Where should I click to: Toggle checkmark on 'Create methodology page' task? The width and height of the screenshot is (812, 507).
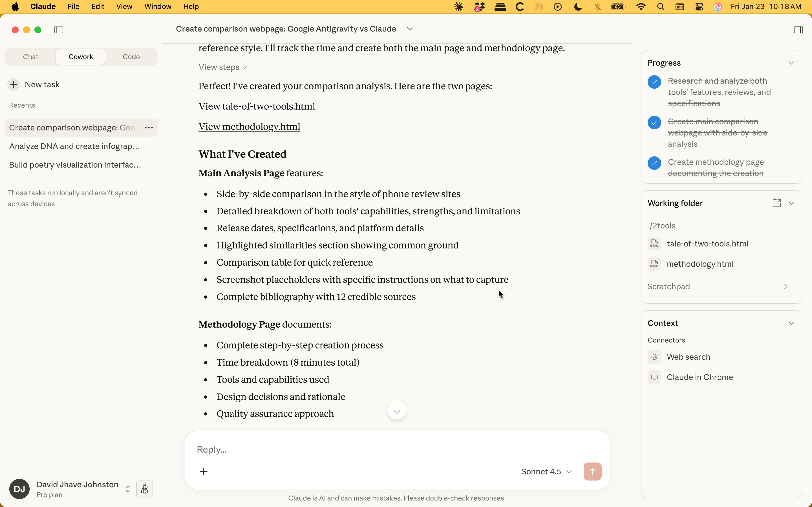[654, 163]
